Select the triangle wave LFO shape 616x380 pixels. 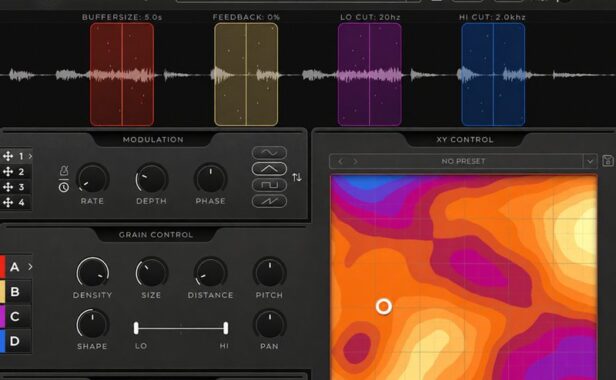tap(269, 169)
